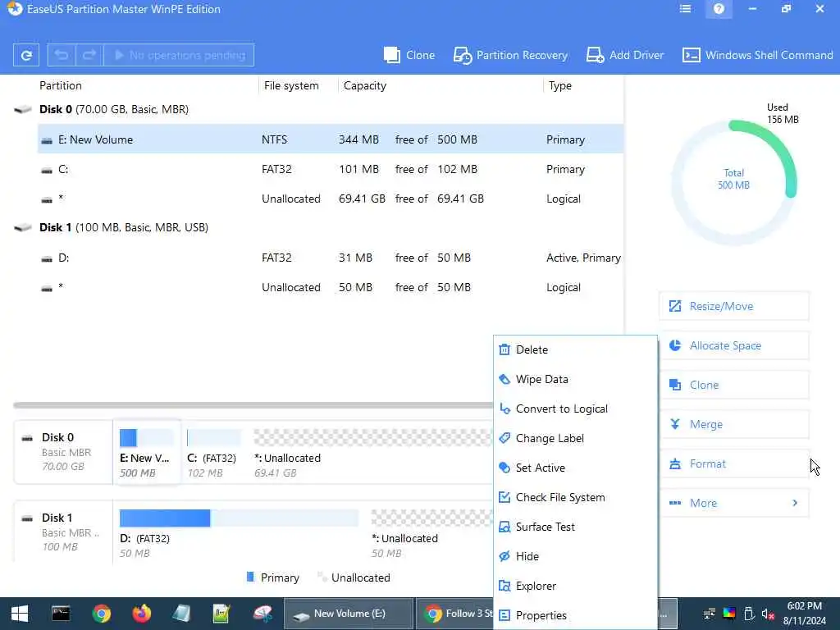Open the list menu icon in title bar
This screenshot has width=840, height=630.
click(x=685, y=9)
